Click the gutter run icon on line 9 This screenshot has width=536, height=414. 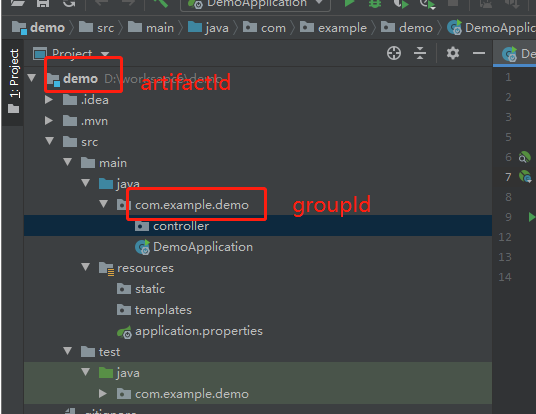click(532, 217)
